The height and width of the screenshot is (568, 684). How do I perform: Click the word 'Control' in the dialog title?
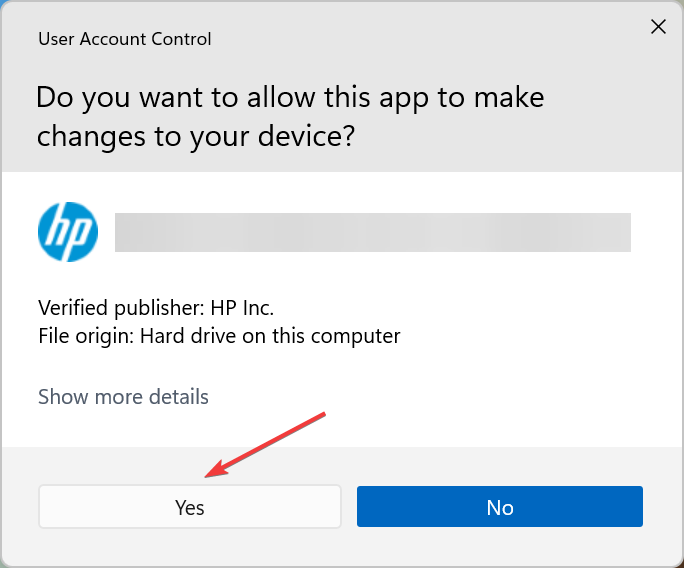pos(181,40)
